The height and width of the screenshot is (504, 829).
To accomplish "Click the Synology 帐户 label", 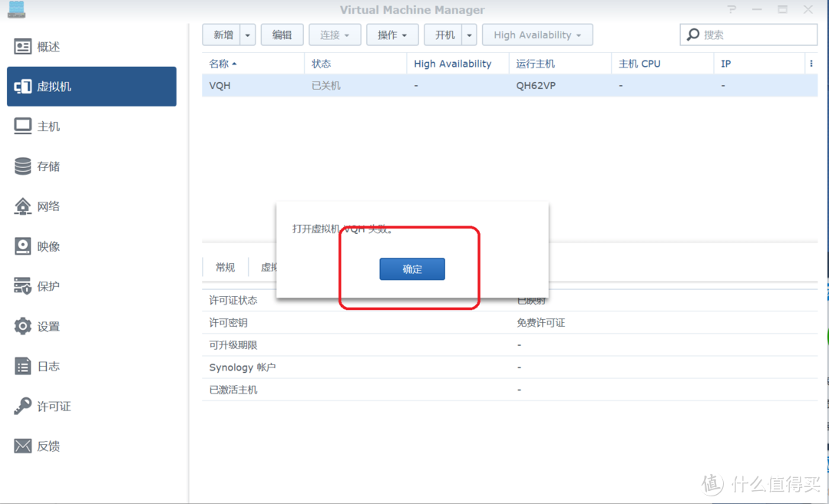I will pyautogui.click(x=242, y=367).
